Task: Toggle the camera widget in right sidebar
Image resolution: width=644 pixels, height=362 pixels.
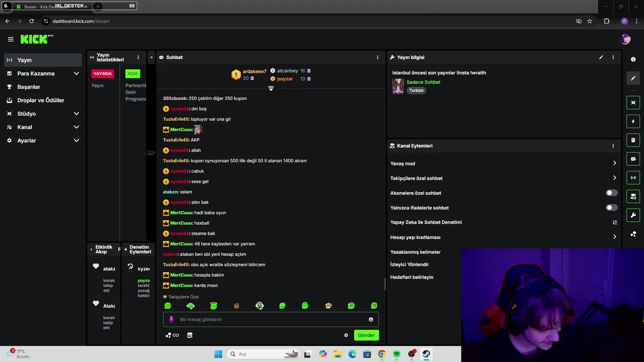Action: (633, 196)
